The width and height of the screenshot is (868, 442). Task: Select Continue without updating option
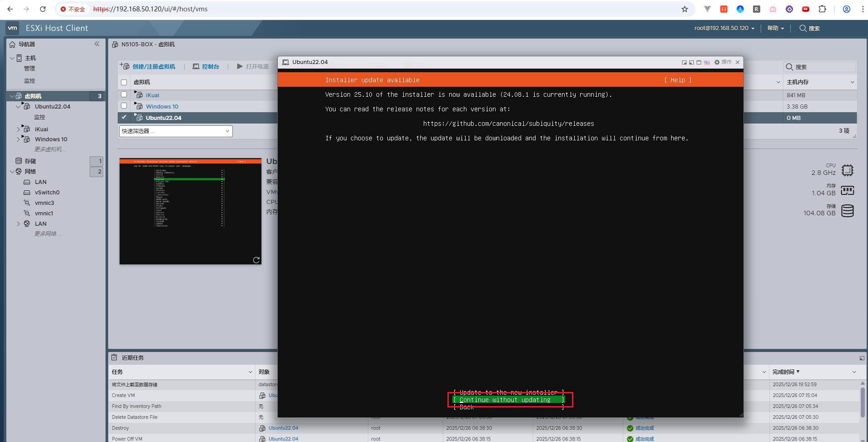pos(508,400)
